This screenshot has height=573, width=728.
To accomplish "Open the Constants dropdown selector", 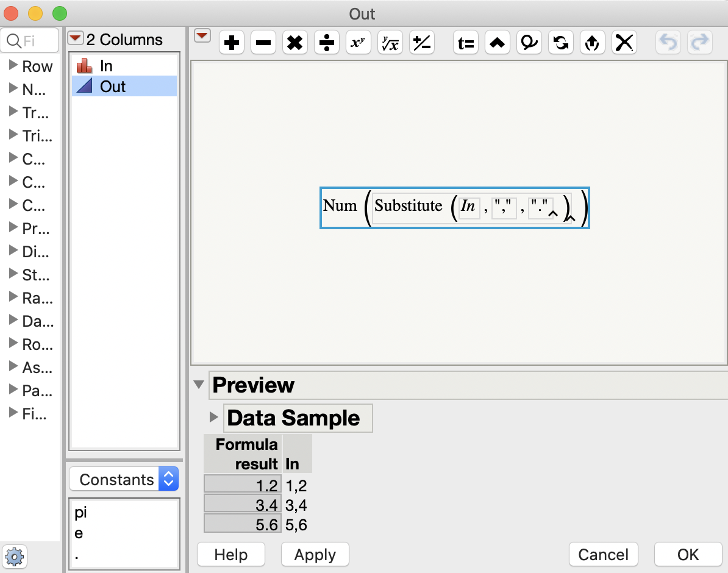I will (123, 479).
